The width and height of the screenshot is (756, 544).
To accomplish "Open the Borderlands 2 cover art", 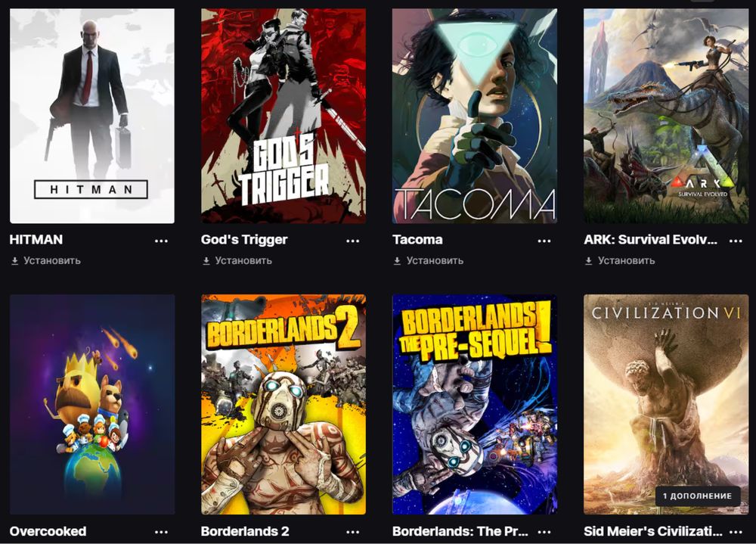I will pyautogui.click(x=283, y=405).
